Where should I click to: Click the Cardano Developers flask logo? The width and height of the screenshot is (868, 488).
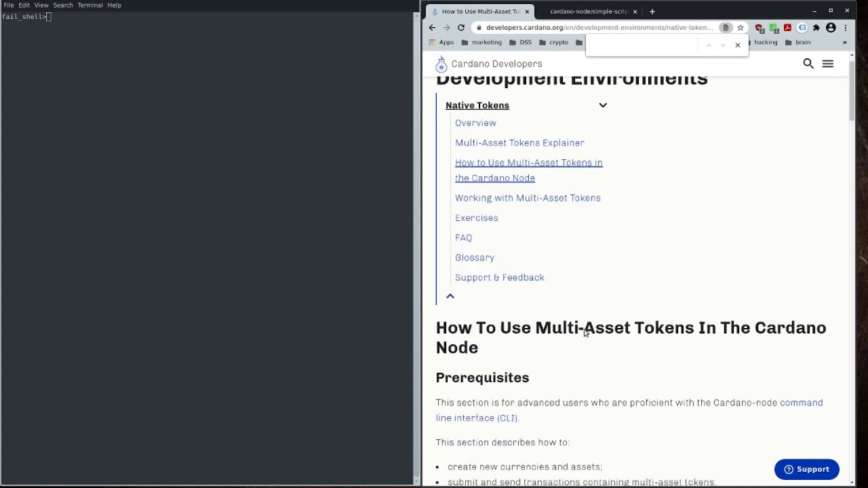tap(441, 64)
